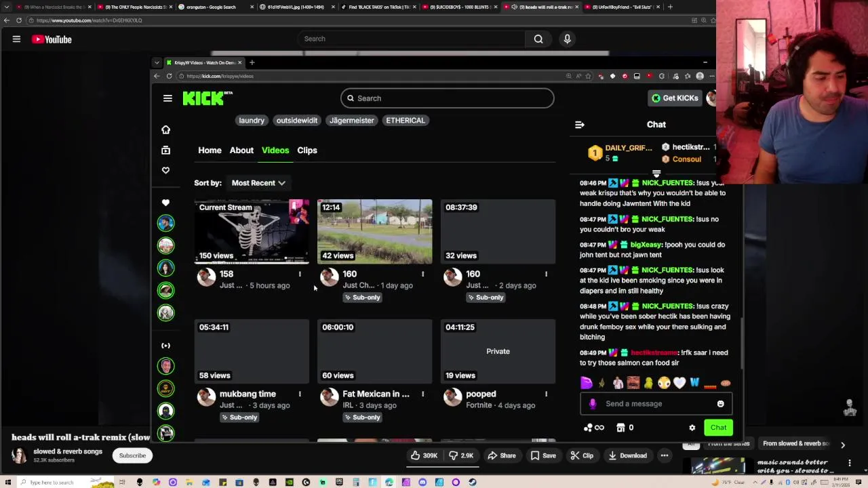Open the Kick hamburger menu
Viewport: 868px width, 488px height.
(x=167, y=98)
